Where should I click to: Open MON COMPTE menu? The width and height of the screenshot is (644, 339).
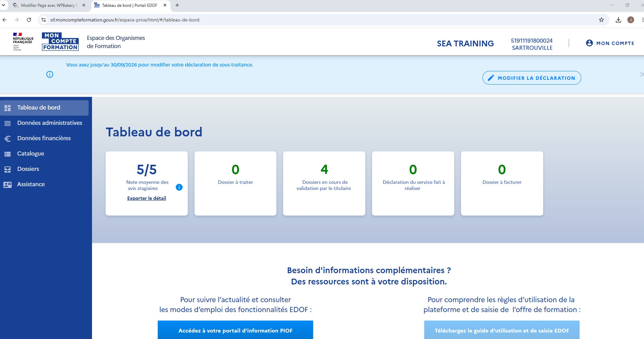pos(610,43)
